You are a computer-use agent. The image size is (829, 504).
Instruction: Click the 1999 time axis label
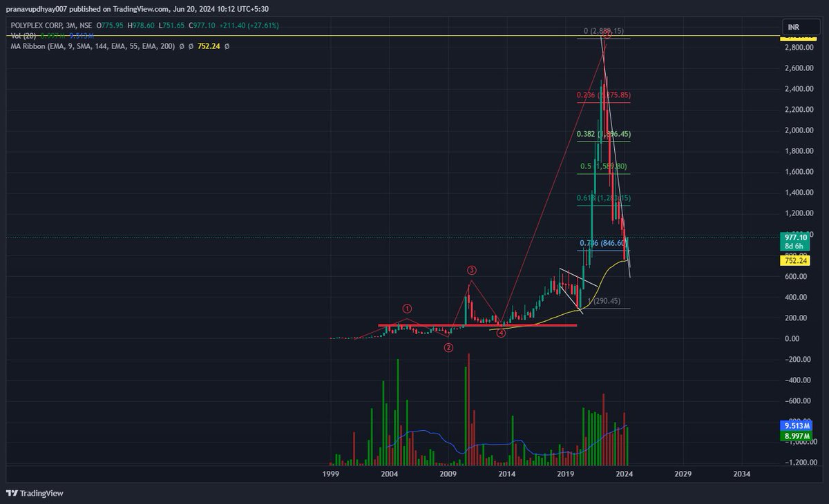click(x=331, y=474)
